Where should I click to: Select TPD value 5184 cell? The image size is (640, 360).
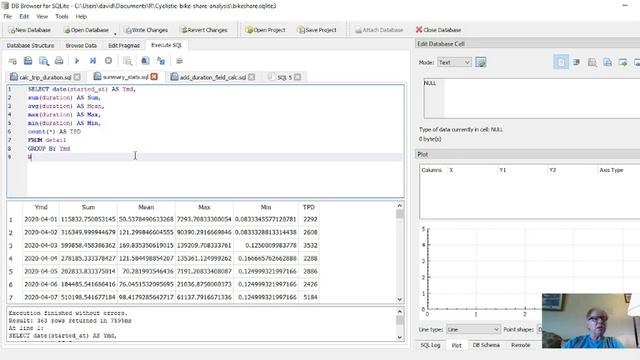point(309,297)
